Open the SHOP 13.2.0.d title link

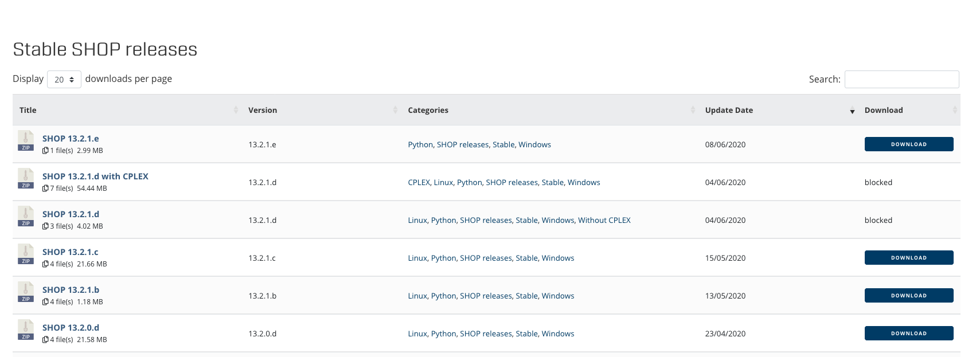[x=71, y=328]
